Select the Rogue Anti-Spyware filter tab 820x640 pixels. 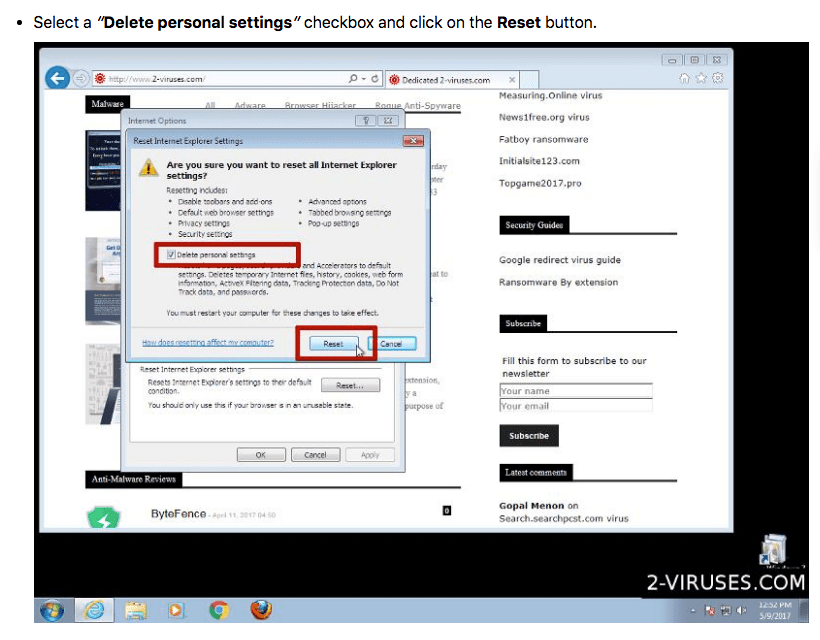[417, 106]
